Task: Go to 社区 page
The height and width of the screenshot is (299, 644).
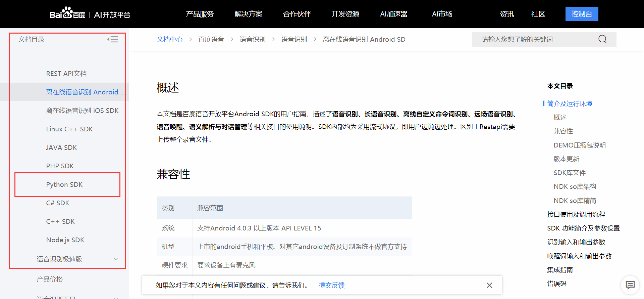Action: (538, 14)
